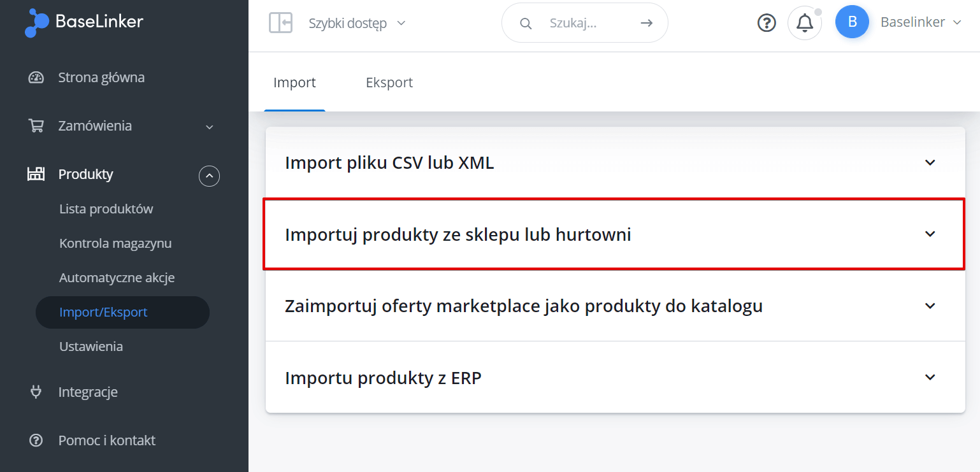980x472 pixels.
Task: Expand Importuj produkty ze sklepu lub hurtowni
Action: click(x=614, y=234)
